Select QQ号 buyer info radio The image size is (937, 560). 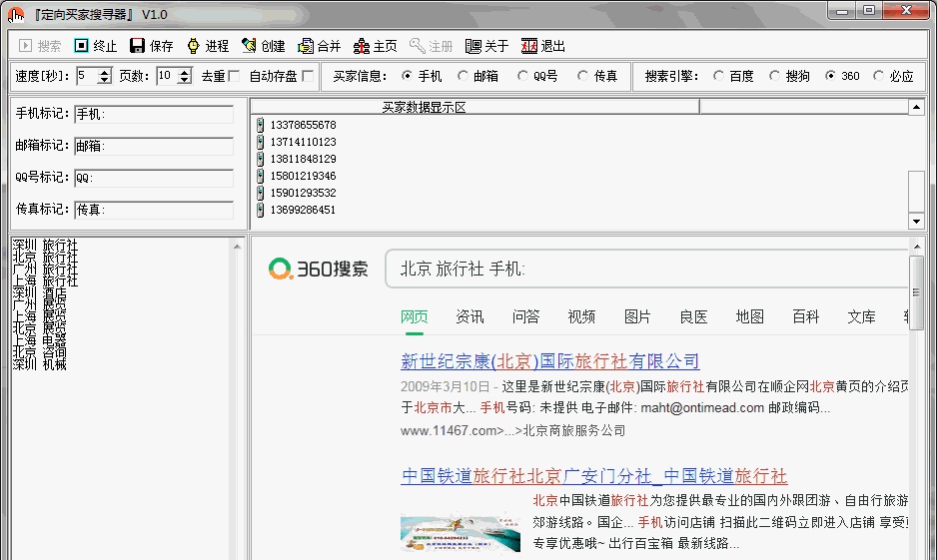[522, 76]
